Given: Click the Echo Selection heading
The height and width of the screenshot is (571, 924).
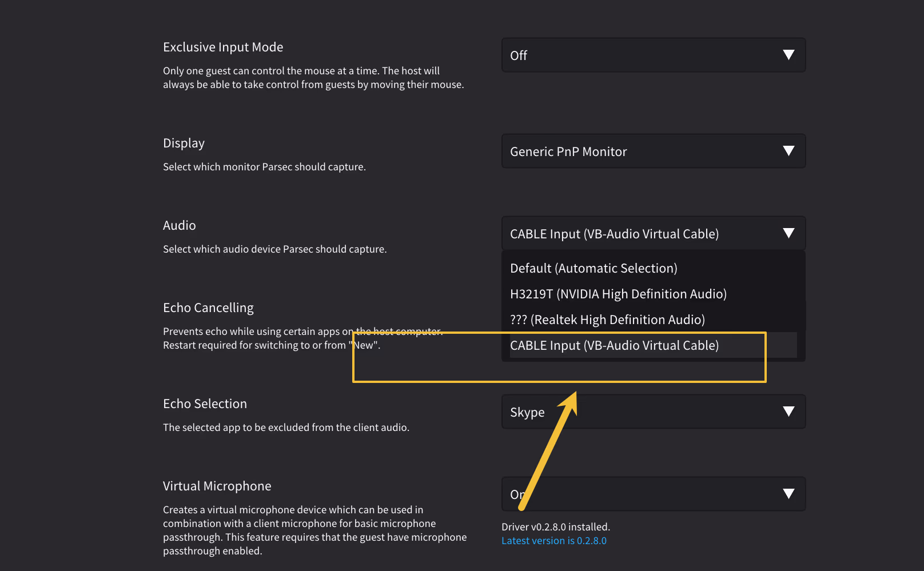Looking at the screenshot, I should coord(205,404).
